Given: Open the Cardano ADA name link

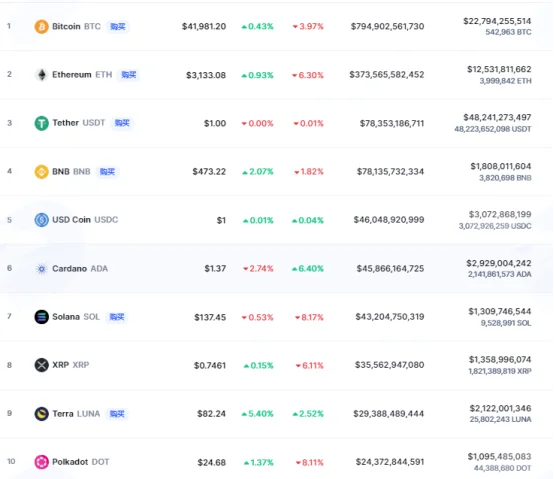Looking at the screenshot, I should pos(80,269).
